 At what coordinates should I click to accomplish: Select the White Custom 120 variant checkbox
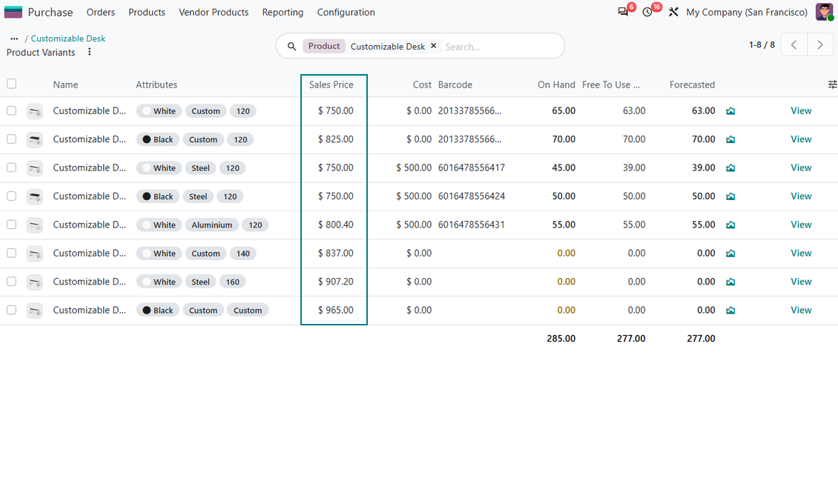11,110
